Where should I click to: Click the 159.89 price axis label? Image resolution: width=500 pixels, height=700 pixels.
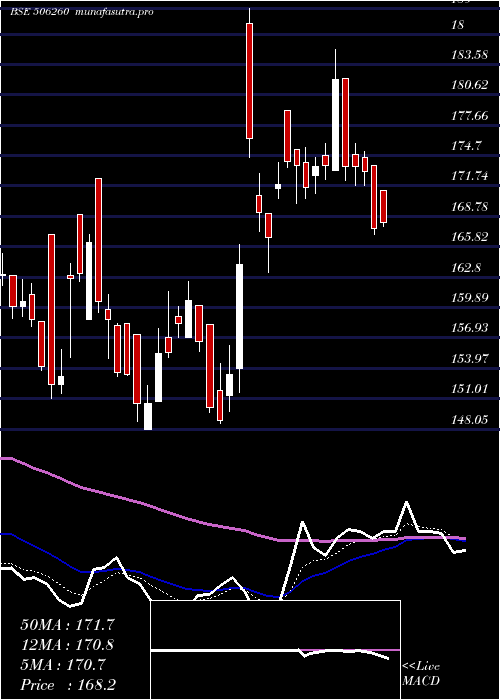click(x=470, y=298)
